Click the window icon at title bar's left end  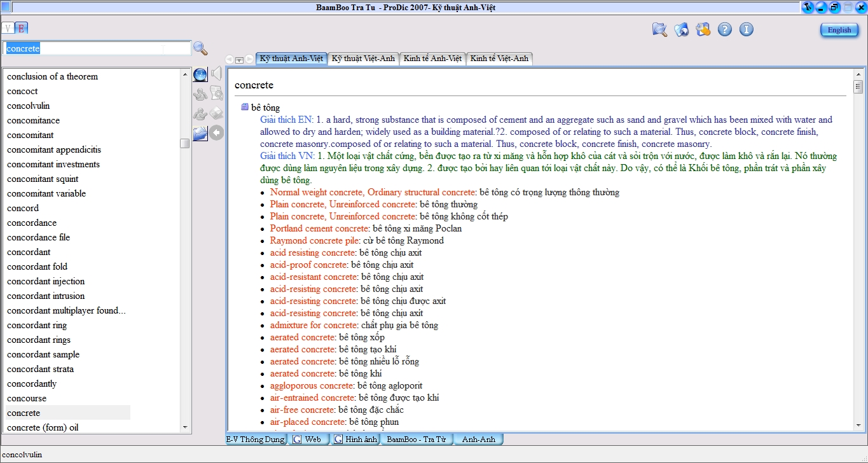[6, 8]
